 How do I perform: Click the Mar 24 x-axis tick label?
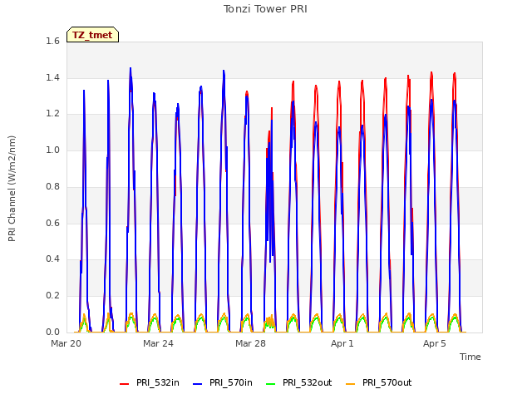[158, 343]
